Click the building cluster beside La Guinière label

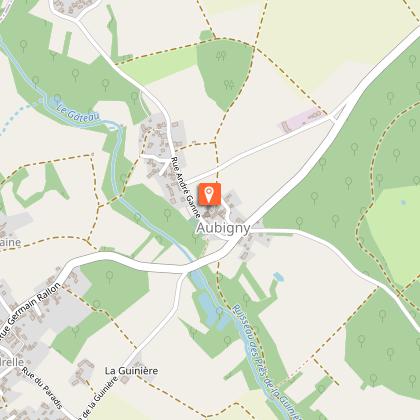[82, 371]
